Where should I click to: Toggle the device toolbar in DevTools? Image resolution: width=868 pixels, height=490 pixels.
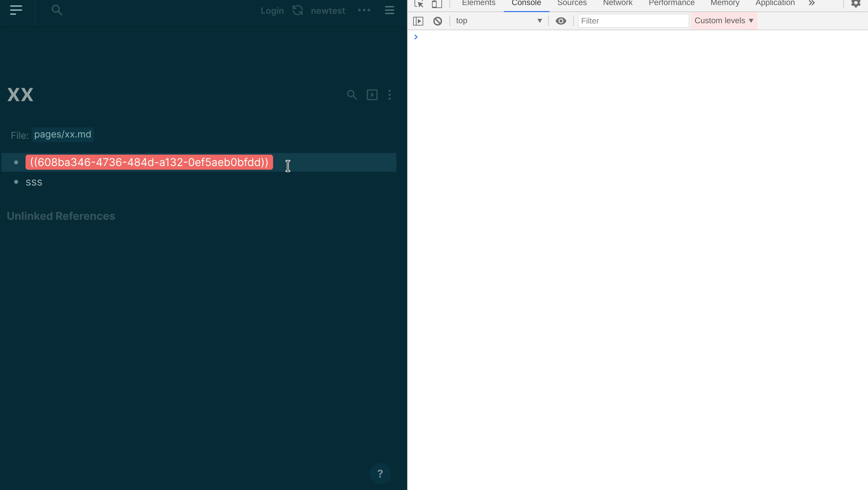(x=437, y=4)
